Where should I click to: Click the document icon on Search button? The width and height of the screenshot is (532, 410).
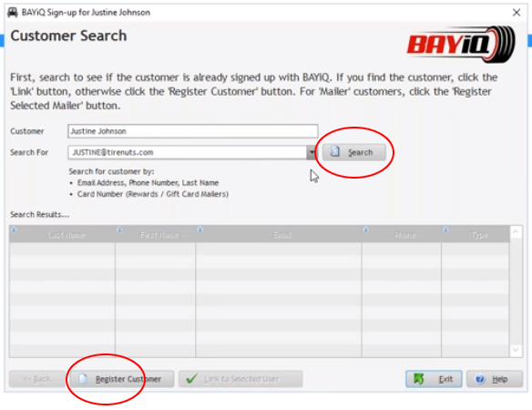click(335, 151)
